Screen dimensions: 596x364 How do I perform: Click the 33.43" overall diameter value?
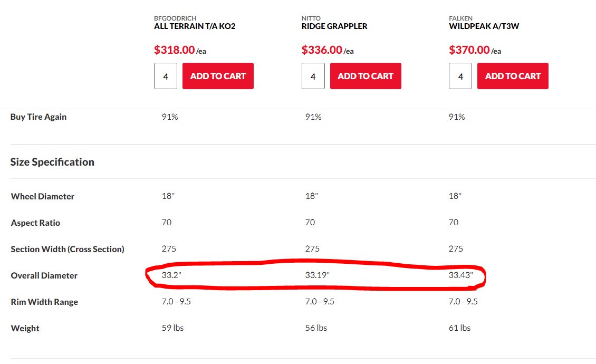460,275
